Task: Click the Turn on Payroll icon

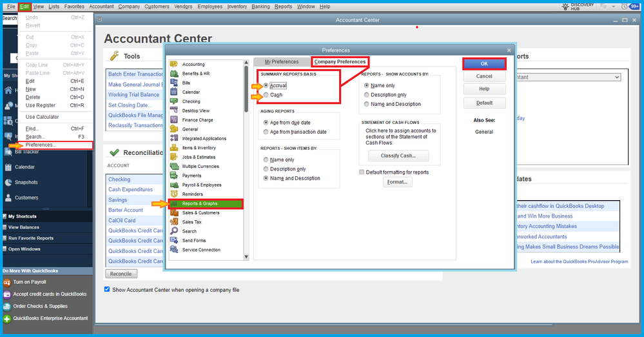Action: (6, 282)
